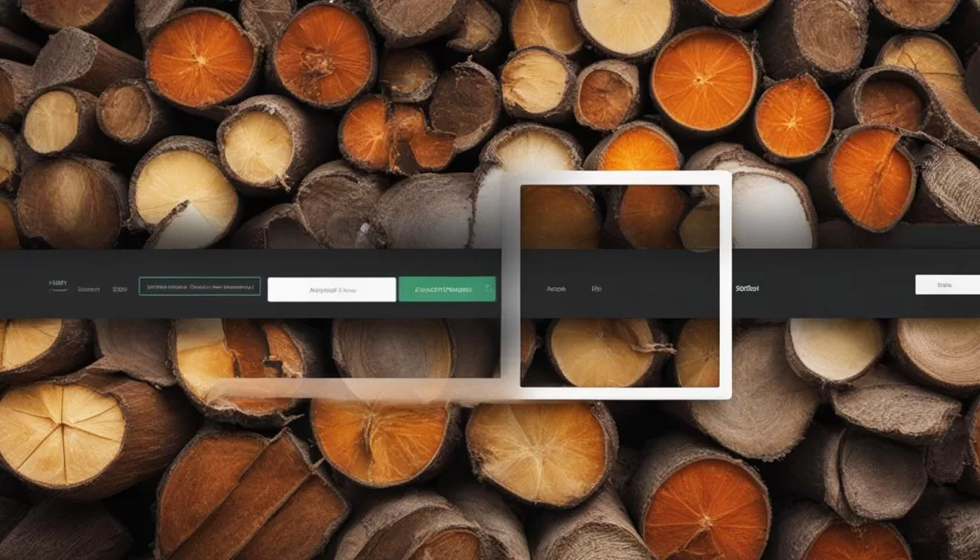The height and width of the screenshot is (560, 980).
Task: Select the orange log below the green button
Action: click(x=383, y=442)
